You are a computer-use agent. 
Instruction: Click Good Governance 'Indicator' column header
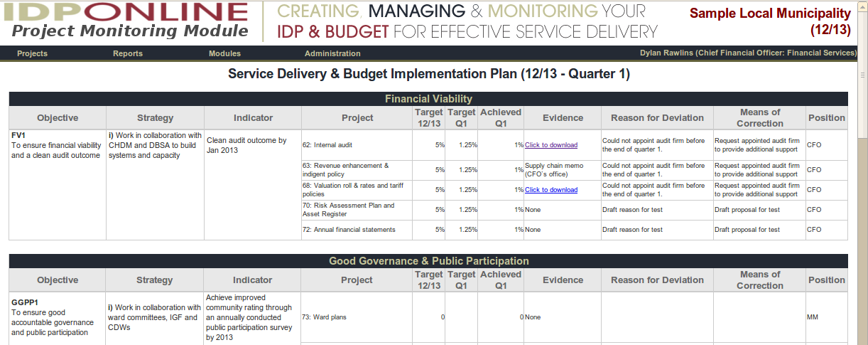253,280
